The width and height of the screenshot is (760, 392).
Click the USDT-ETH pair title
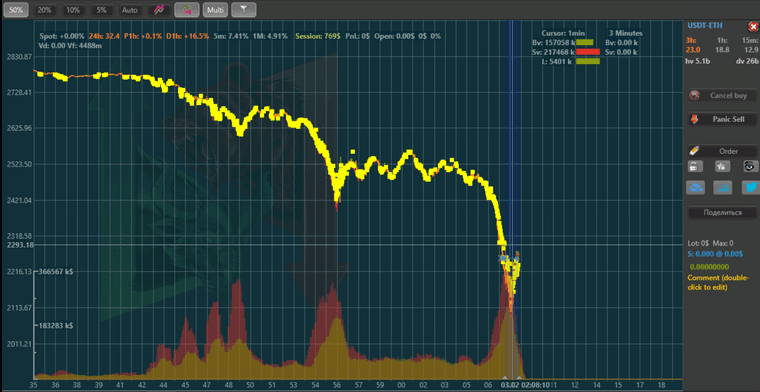coord(705,25)
